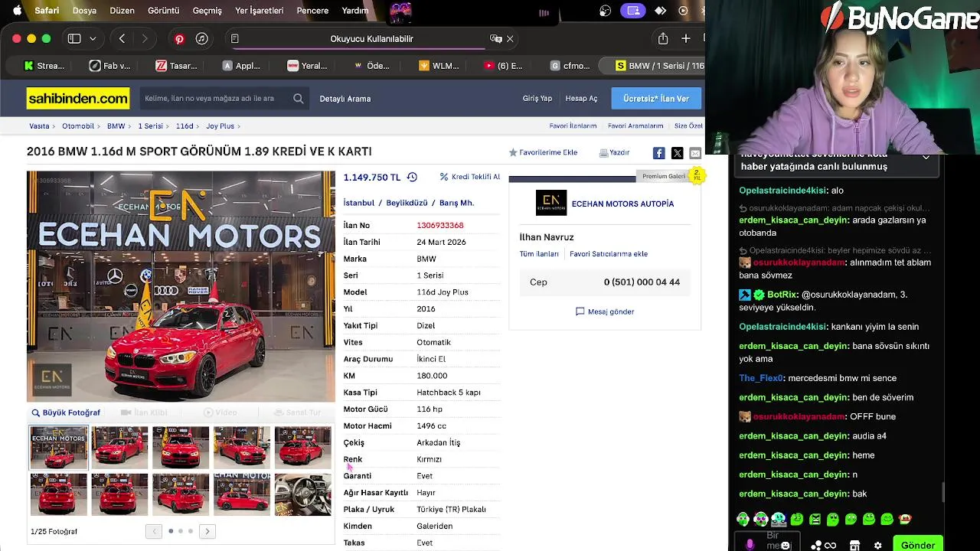Click the ECEHAN MOTORS AUTOPIA store logo
Viewport: 980px width, 551px height.
coord(551,203)
